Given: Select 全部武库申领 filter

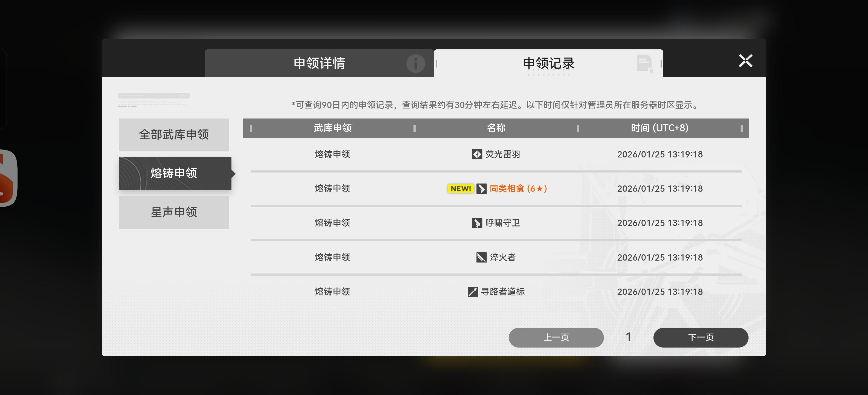Looking at the screenshot, I should tap(174, 135).
